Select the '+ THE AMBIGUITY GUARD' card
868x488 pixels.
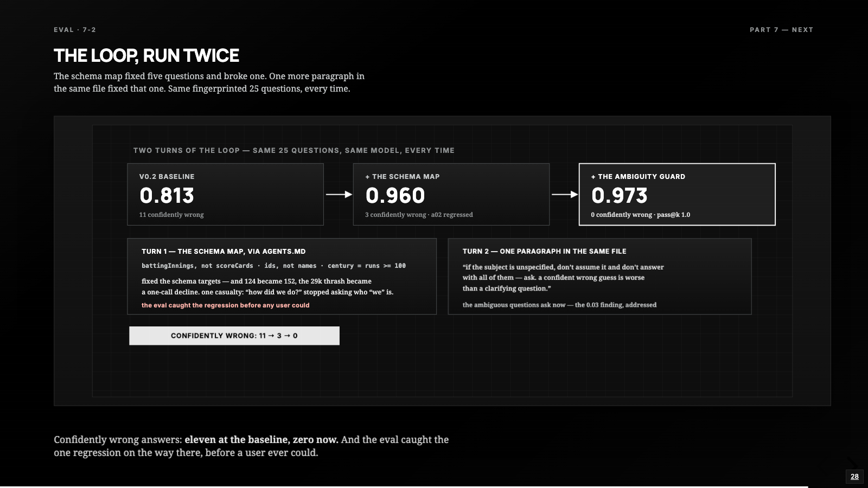(x=677, y=194)
